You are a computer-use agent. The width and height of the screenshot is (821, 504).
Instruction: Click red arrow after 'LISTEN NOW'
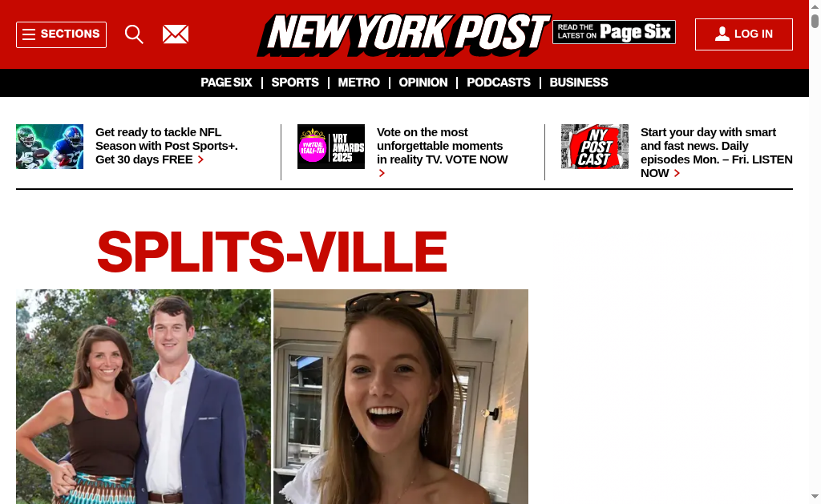point(677,173)
